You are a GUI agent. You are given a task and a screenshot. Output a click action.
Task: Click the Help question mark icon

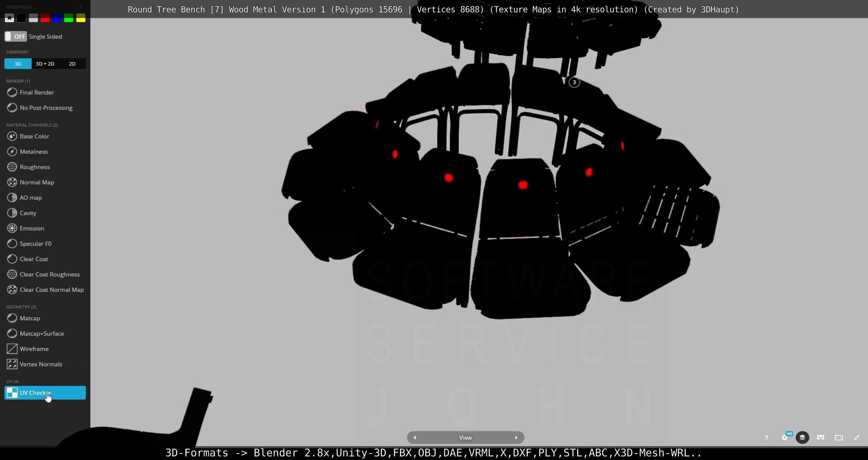coord(766,437)
